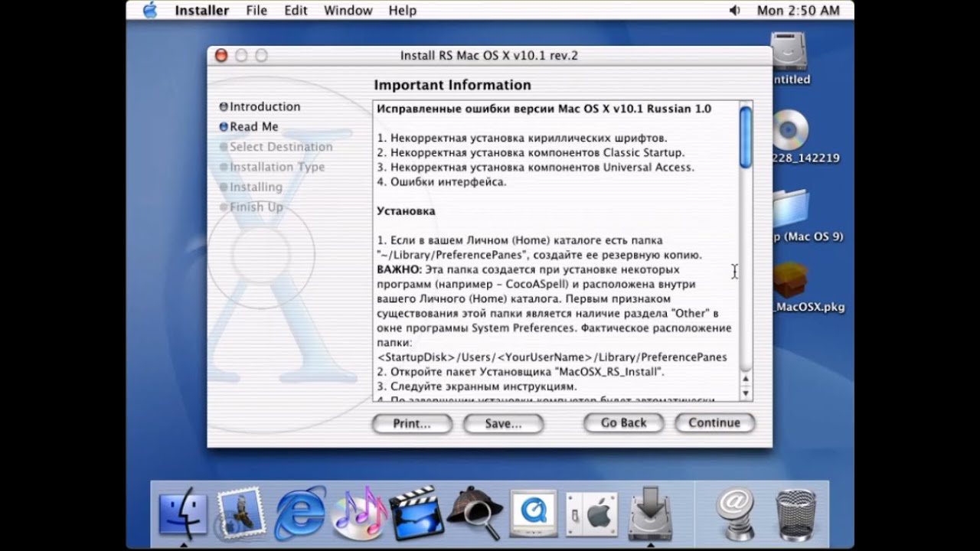Viewport: 980px width, 551px height.
Task: Launch Mail from the Dock
Action: [x=240, y=512]
